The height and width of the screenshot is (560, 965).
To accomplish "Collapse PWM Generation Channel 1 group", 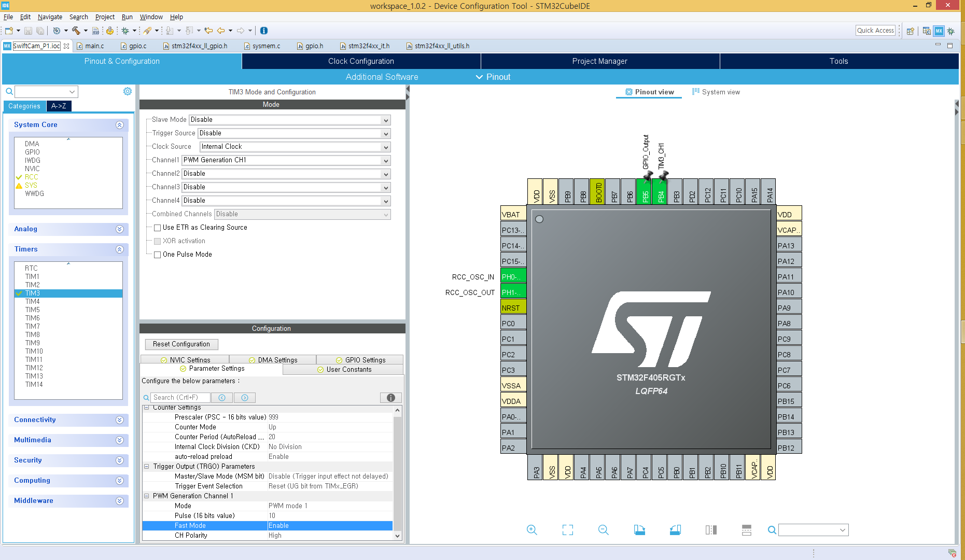I will (147, 496).
